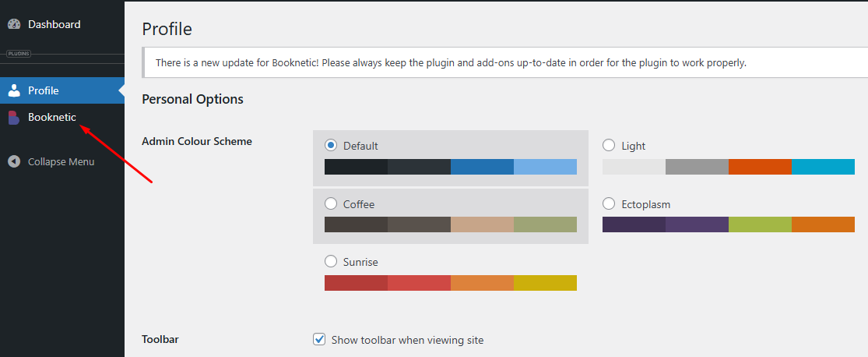The image size is (868, 357).
Task: Toggle Show toolbar when viewing site
Action: pyautogui.click(x=319, y=339)
